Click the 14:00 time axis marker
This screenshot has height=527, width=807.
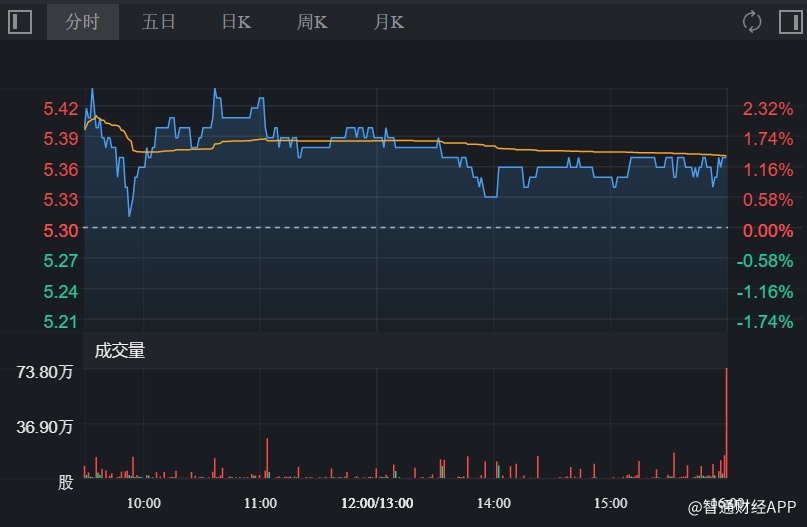494,502
